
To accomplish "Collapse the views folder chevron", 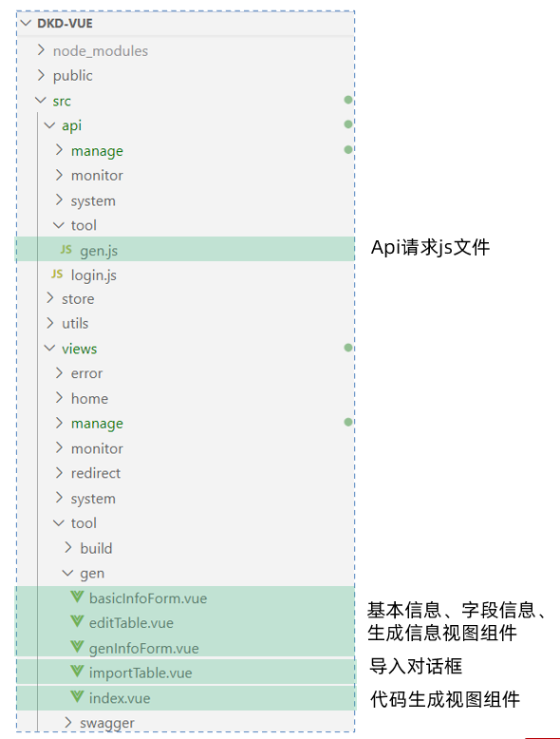I will [x=49, y=348].
